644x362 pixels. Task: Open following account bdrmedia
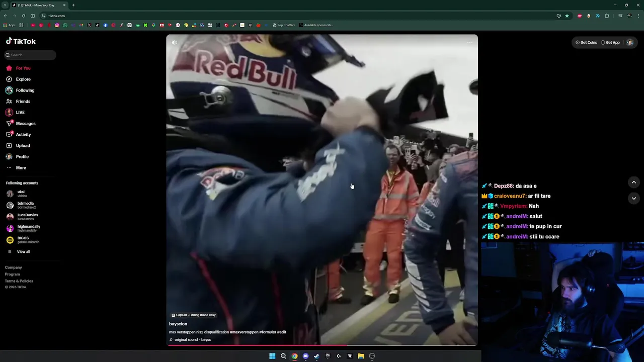tap(21, 205)
